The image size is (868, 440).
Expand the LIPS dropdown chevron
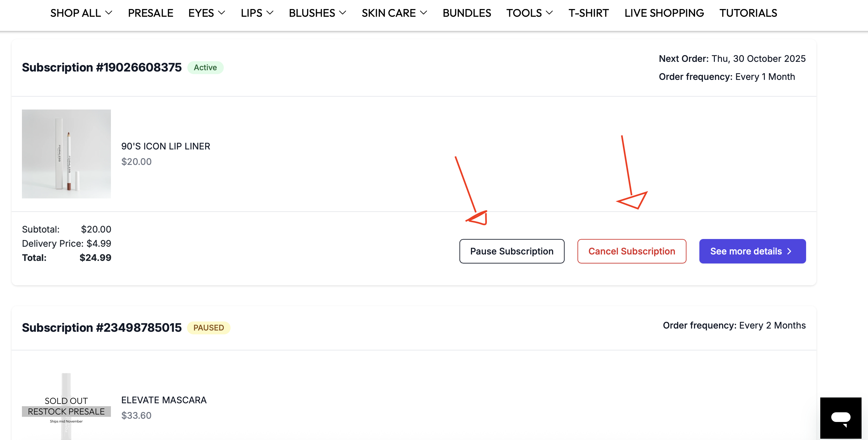pyautogui.click(x=270, y=13)
